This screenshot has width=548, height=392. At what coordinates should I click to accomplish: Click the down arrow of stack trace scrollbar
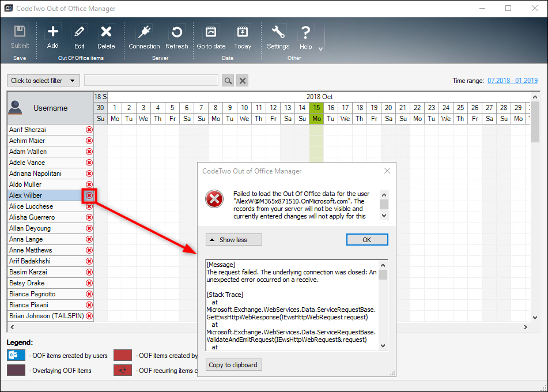click(x=383, y=346)
